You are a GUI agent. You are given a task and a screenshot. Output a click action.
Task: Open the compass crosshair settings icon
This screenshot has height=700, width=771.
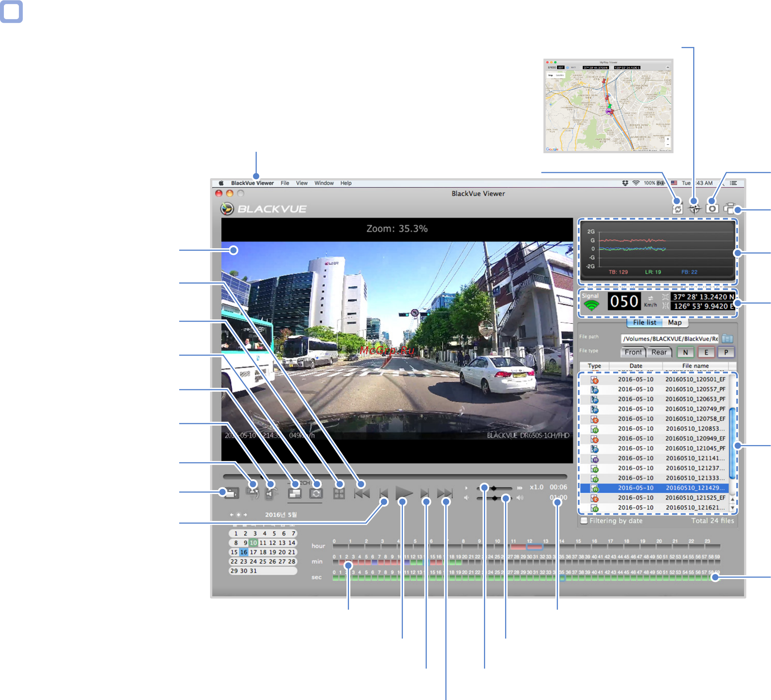(x=695, y=208)
